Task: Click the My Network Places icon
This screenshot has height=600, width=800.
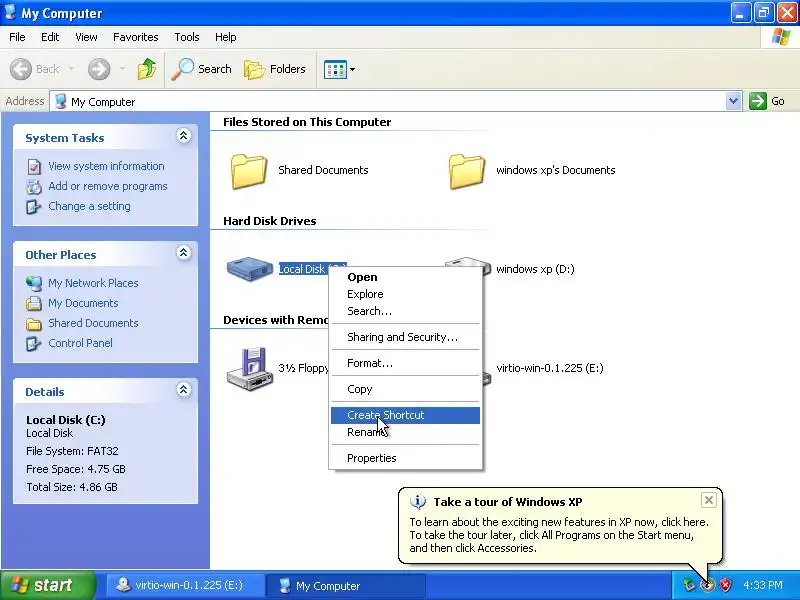Action: click(34, 283)
